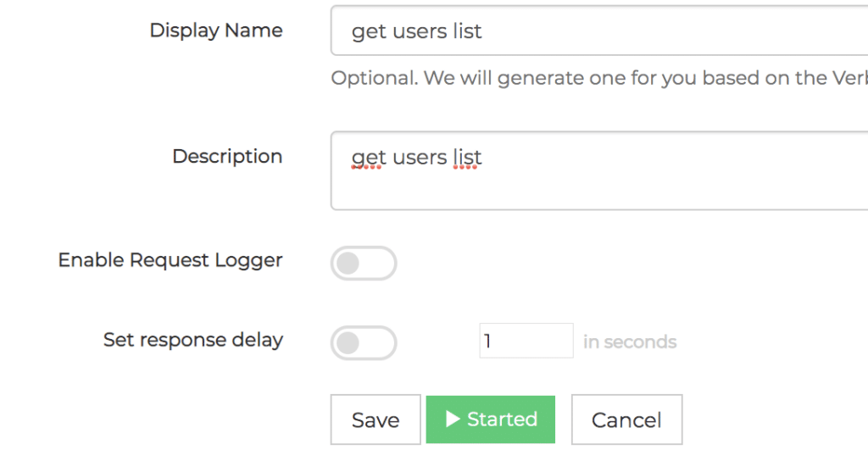This screenshot has height=461, width=868.
Task: Click the underlined word "list" in Description
Action: tap(467, 157)
